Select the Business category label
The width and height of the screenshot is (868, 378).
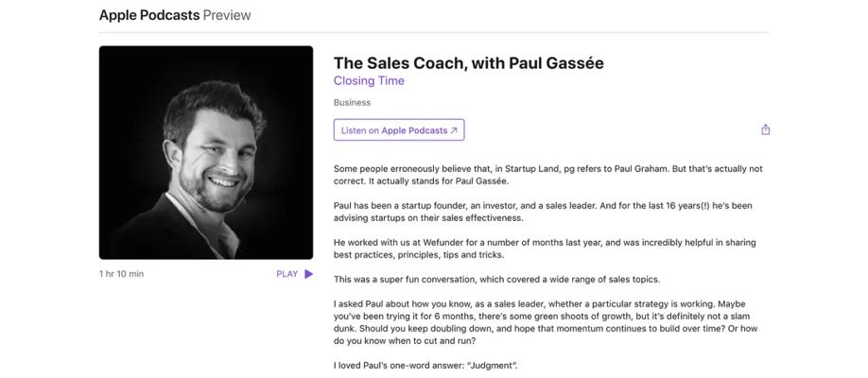coord(352,103)
